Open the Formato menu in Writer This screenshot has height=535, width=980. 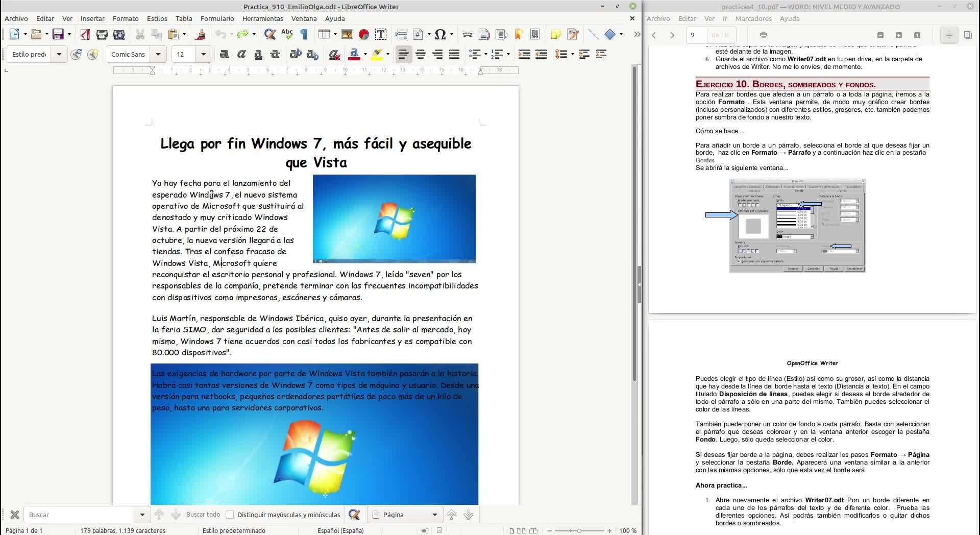pyautogui.click(x=126, y=18)
